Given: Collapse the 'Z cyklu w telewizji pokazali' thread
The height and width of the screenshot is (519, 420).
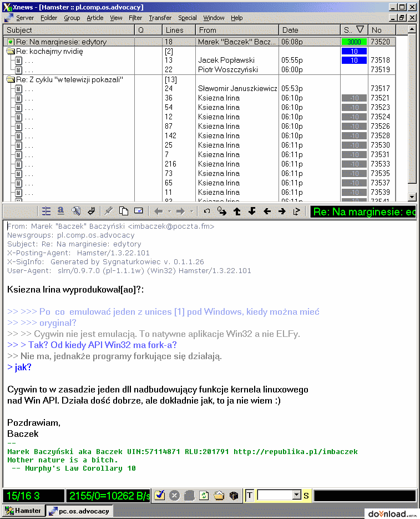Looking at the screenshot, I should coord(11,79).
